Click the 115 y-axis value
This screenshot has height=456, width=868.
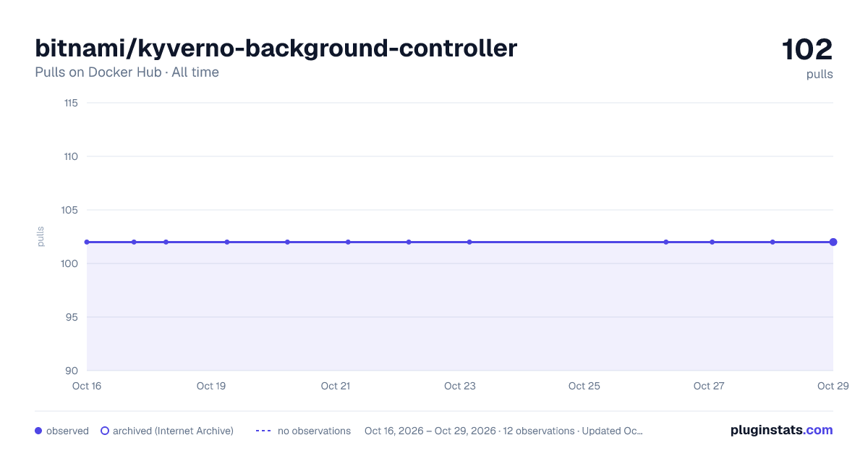71,103
